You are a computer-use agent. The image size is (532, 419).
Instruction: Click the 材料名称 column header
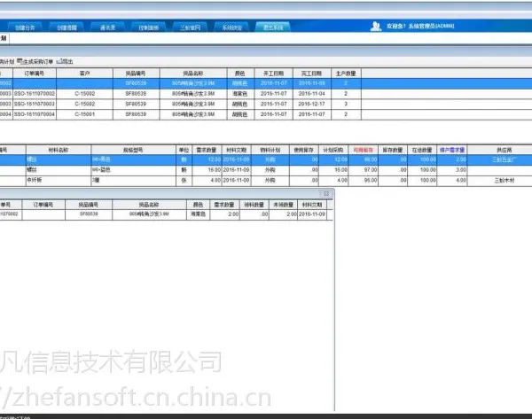pos(59,150)
